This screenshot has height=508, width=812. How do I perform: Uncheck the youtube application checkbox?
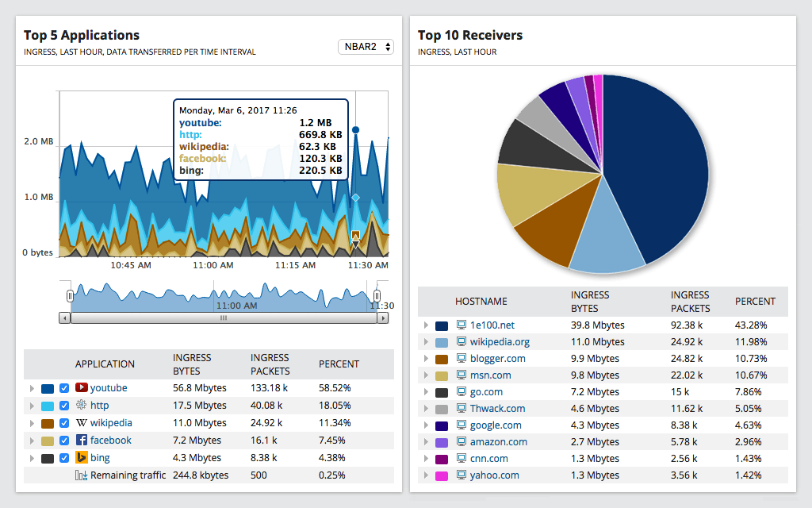click(64, 388)
